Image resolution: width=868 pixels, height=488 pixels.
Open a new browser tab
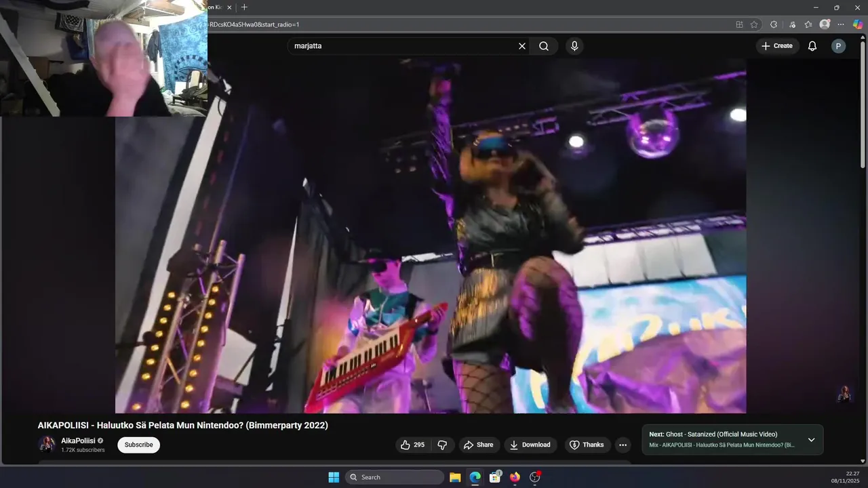[x=244, y=7]
